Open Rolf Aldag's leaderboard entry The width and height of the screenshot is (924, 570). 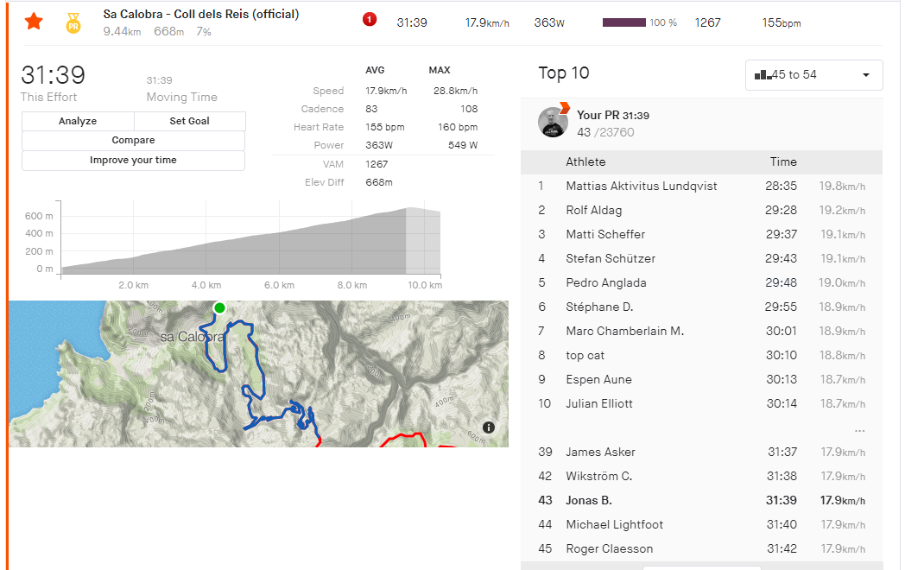click(x=593, y=210)
